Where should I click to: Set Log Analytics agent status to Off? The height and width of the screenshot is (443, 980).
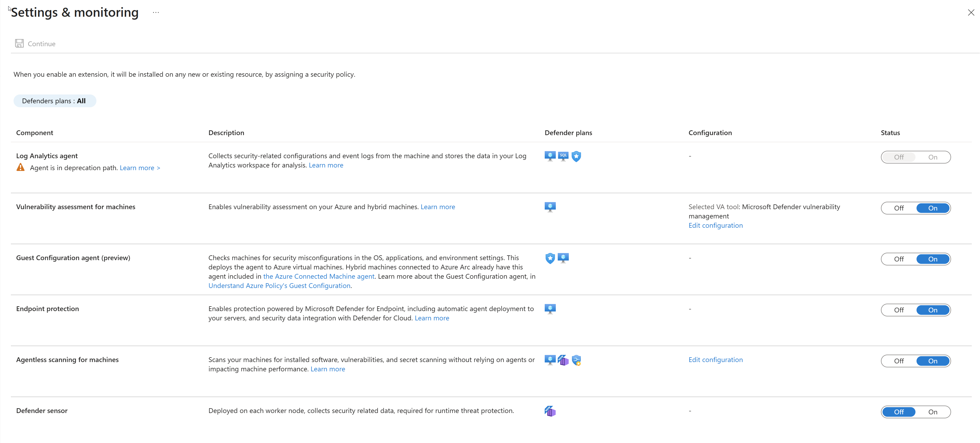point(898,157)
